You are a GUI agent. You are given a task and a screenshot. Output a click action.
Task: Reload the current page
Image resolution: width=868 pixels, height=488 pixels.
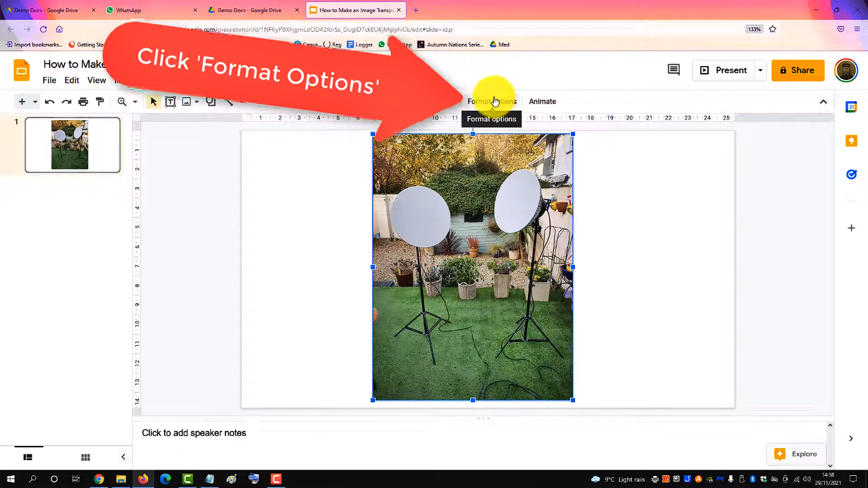pyautogui.click(x=43, y=29)
